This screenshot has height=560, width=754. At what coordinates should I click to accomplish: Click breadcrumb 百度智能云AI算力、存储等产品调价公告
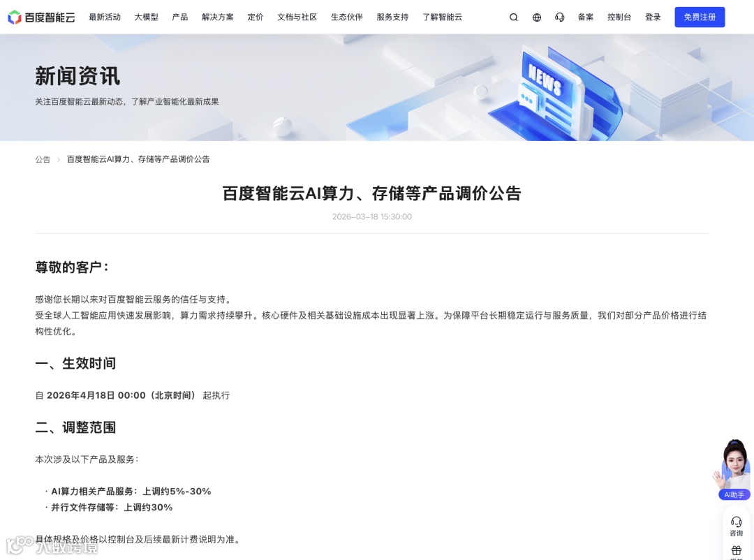pos(138,159)
